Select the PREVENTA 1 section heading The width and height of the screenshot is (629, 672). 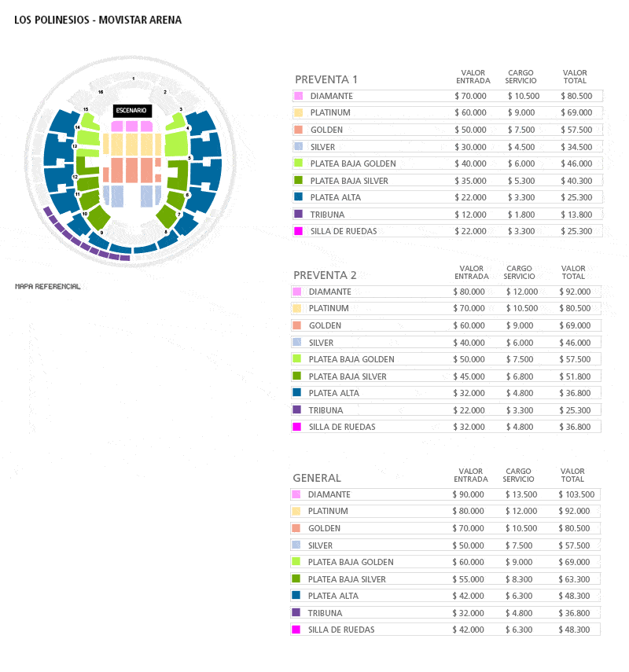pyautogui.click(x=326, y=79)
